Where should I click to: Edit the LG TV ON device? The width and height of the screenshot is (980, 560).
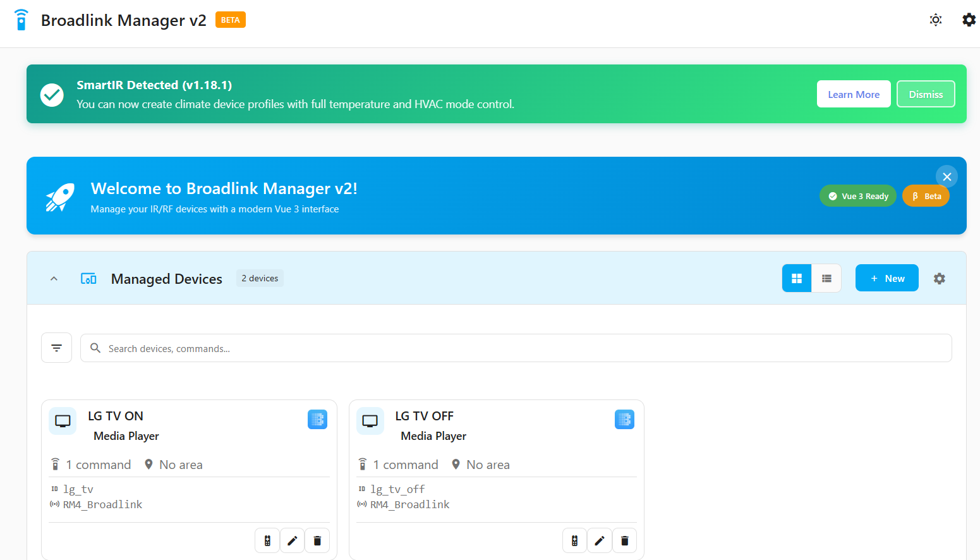[292, 540]
